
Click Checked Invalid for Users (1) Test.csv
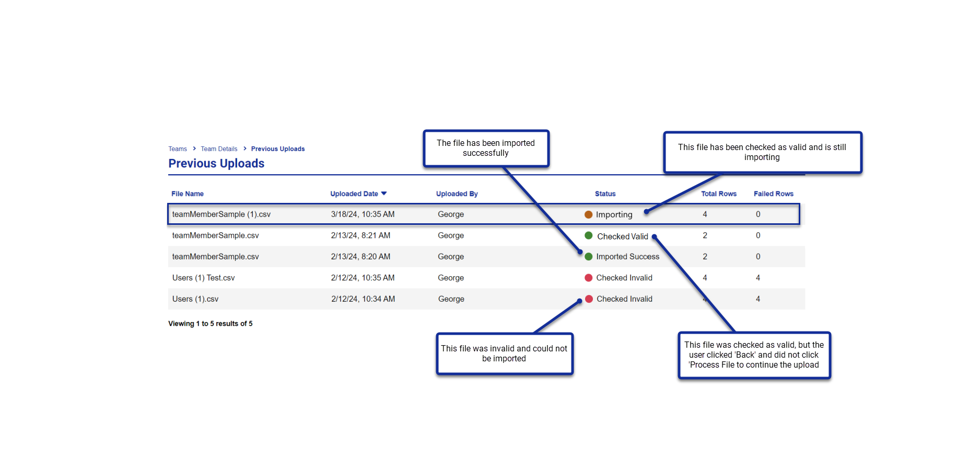tap(624, 278)
